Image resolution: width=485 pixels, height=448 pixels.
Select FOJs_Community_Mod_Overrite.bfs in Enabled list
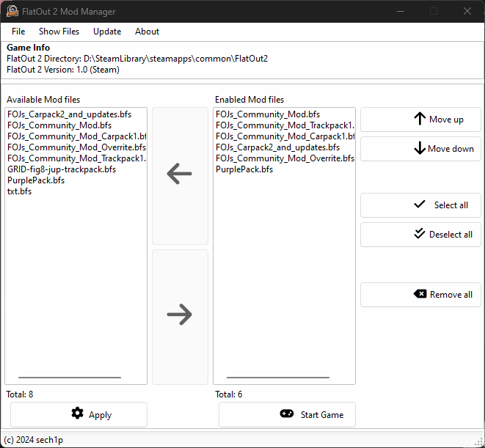pos(284,158)
